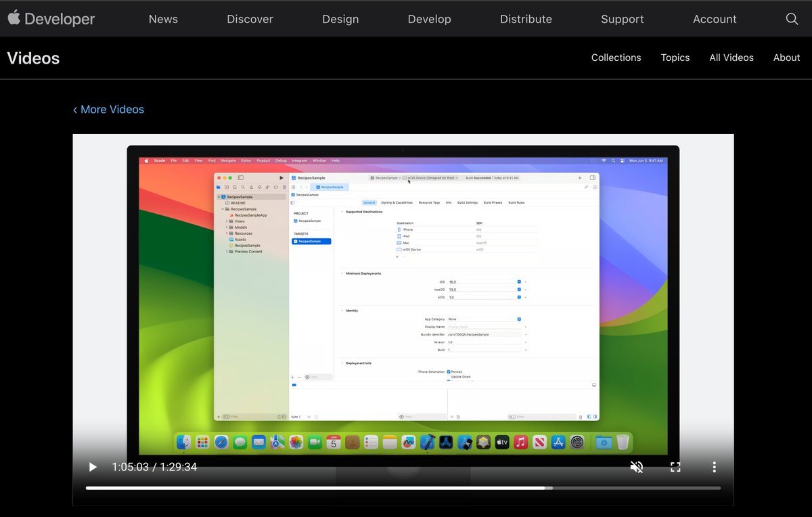Click the Mail icon in the video's Dock
The width and height of the screenshot is (812, 517).
coord(258,442)
